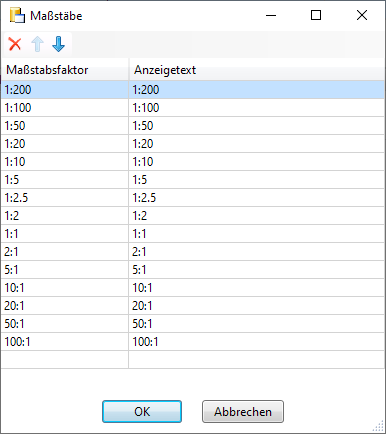This screenshot has height=434, width=386.
Task: Click 1:1 in the Anzeigetext column
Action: pyautogui.click(x=256, y=234)
